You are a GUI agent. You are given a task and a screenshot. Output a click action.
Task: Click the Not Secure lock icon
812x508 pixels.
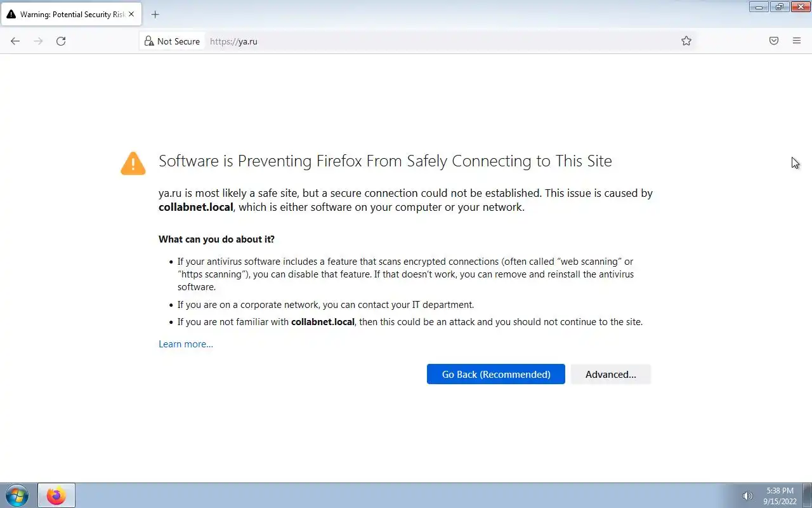click(149, 41)
